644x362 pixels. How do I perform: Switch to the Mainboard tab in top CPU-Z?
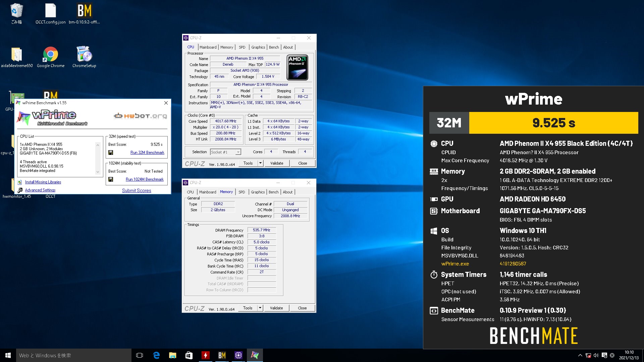(208, 47)
